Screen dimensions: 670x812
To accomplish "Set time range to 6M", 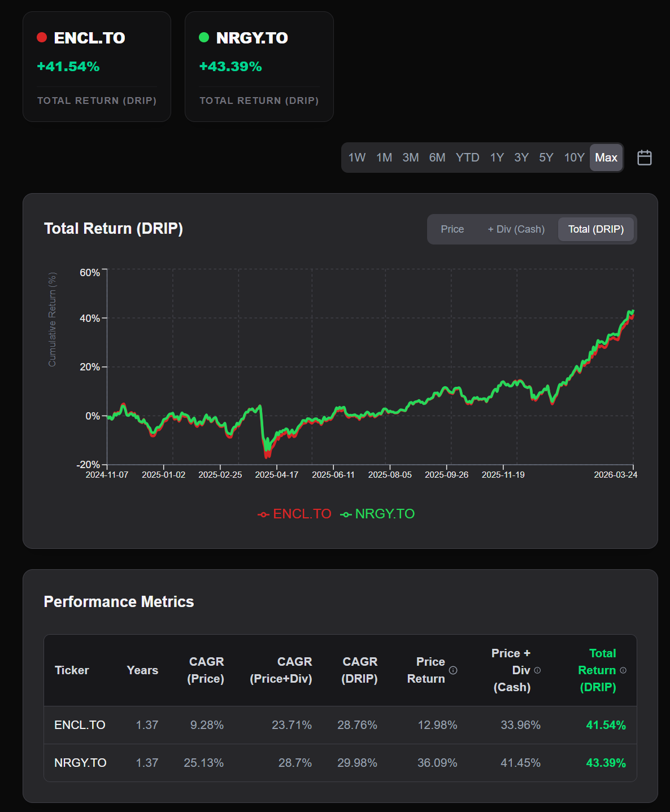I will [437, 158].
